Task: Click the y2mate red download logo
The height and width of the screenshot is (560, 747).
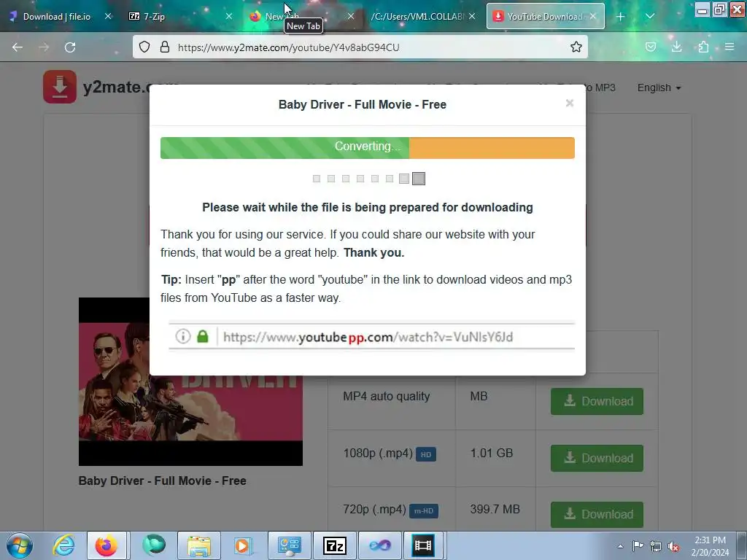Action: pos(60,87)
